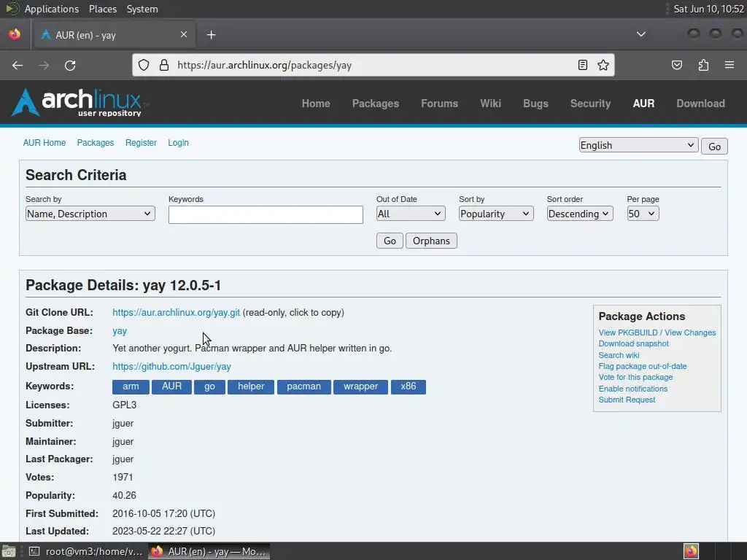
Task: Copy the yay.git Git Clone URL link
Action: tap(177, 312)
